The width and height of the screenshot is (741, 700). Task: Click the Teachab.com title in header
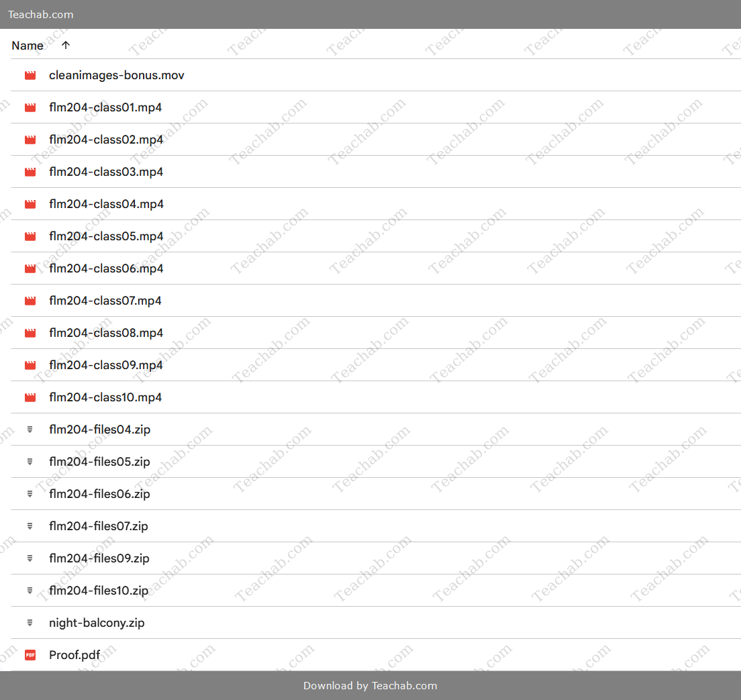(41, 14)
